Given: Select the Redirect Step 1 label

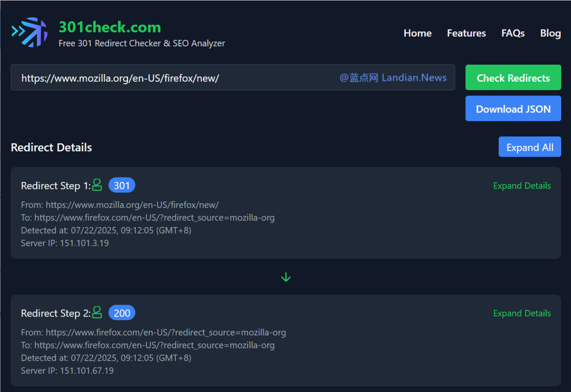Looking at the screenshot, I should (56, 186).
